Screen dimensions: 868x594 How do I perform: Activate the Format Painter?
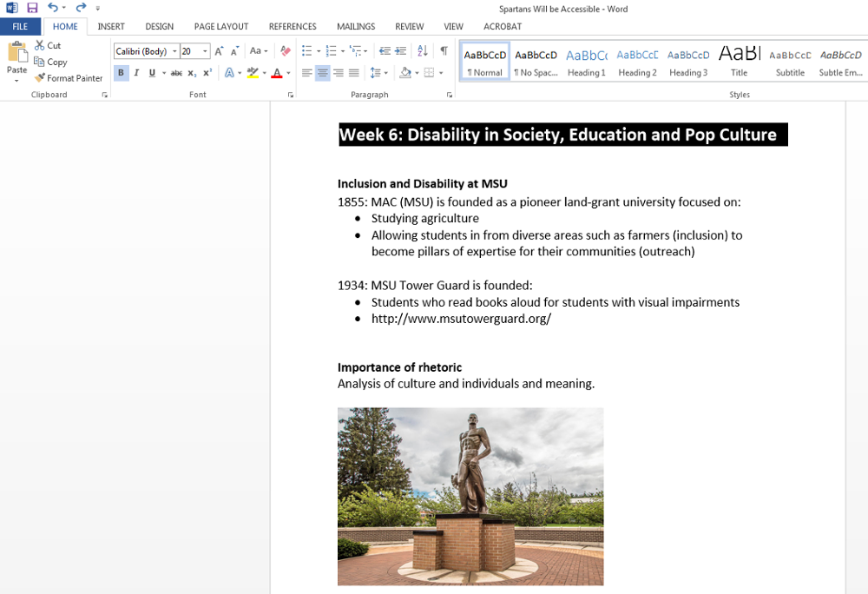tap(69, 78)
